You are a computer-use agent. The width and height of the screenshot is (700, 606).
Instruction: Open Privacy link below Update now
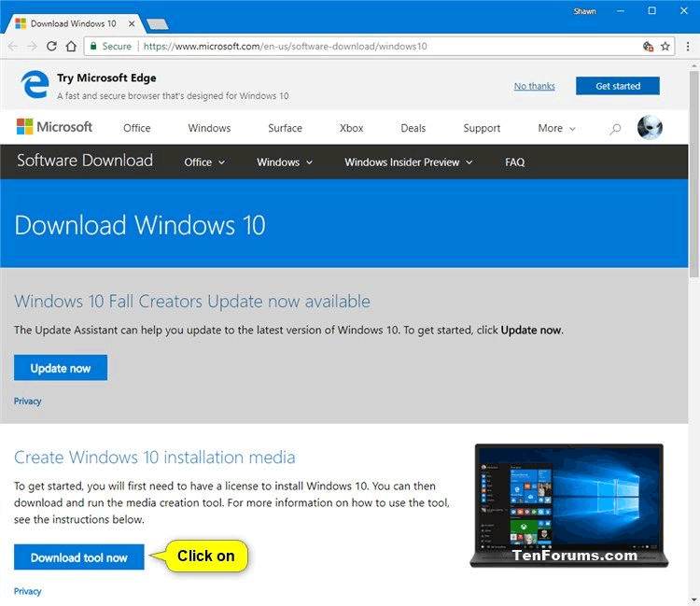point(27,401)
